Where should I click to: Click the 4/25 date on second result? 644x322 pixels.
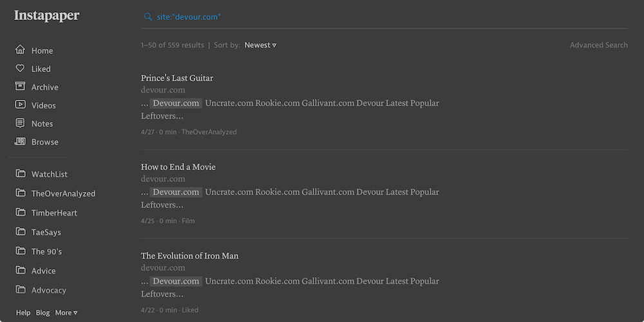click(x=147, y=221)
